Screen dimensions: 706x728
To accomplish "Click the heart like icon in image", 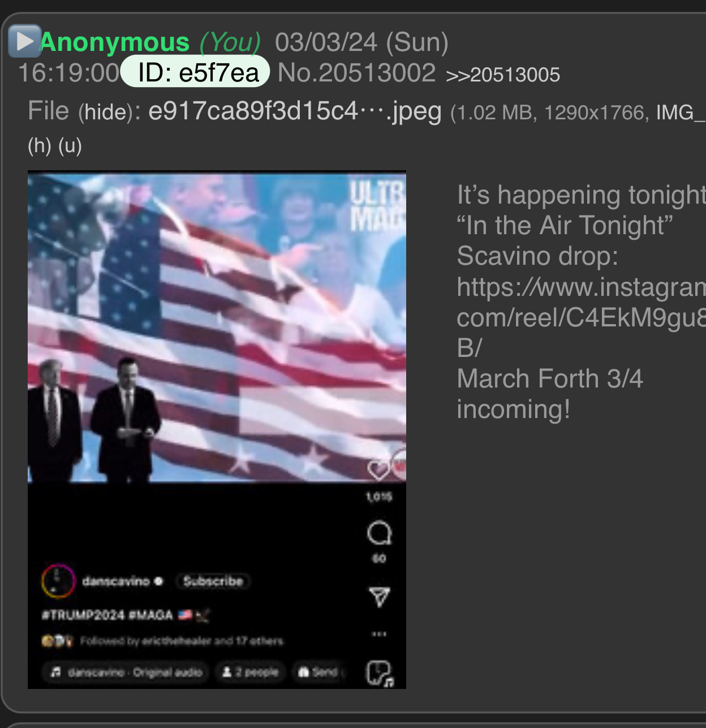I will [x=378, y=469].
